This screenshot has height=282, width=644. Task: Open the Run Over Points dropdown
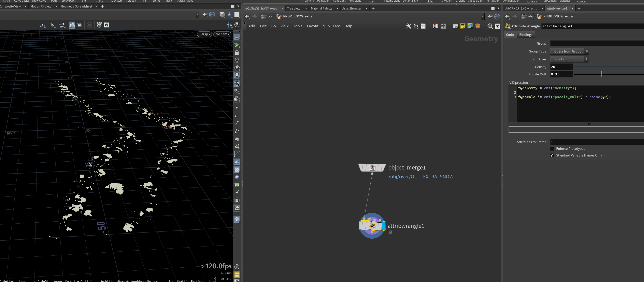coord(569,59)
